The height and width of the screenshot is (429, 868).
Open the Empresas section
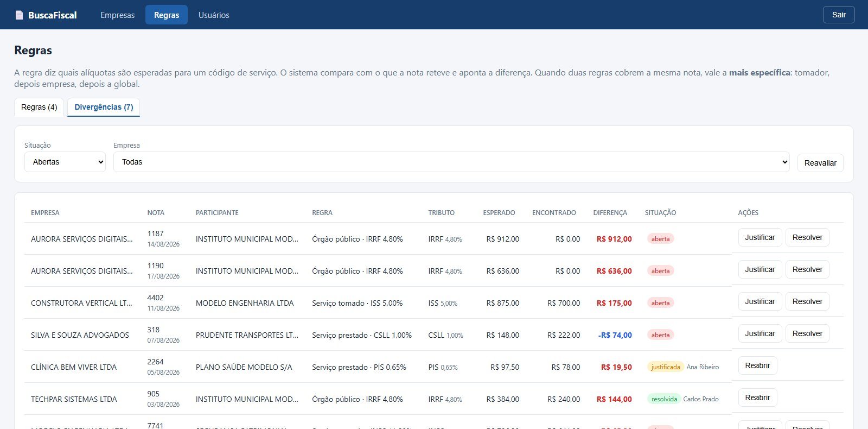coord(117,15)
